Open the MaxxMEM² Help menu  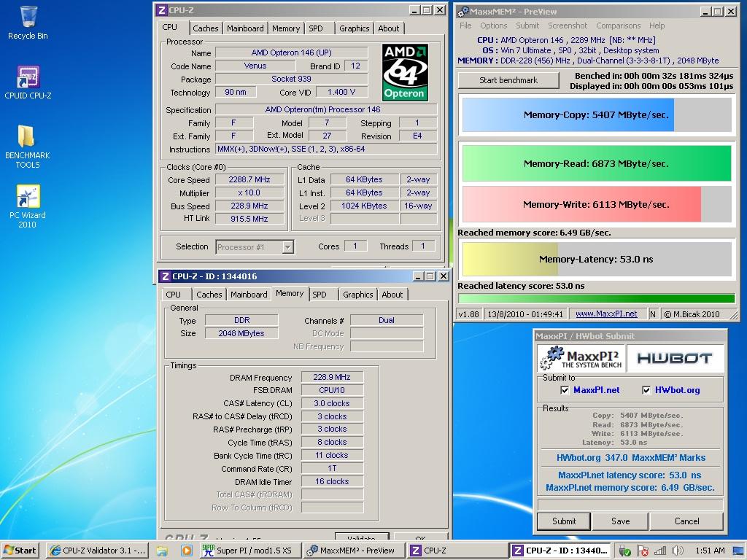[657, 26]
